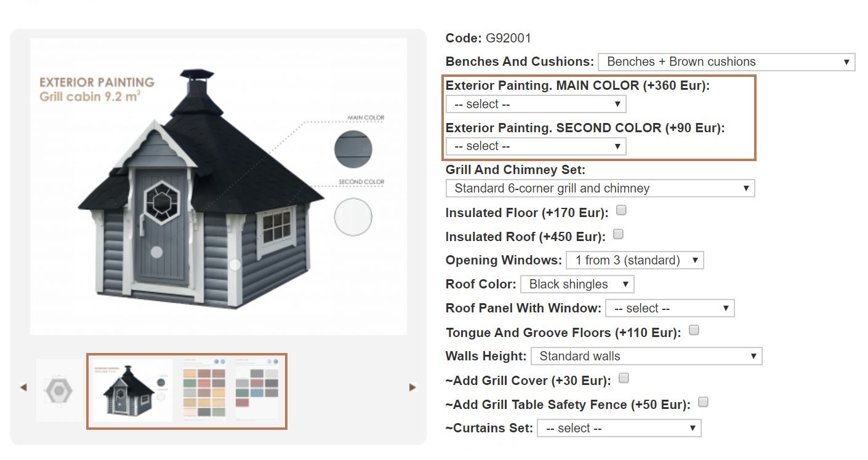
Task: Tick the Insulated Roof checkbox
Action: pyautogui.click(x=618, y=234)
